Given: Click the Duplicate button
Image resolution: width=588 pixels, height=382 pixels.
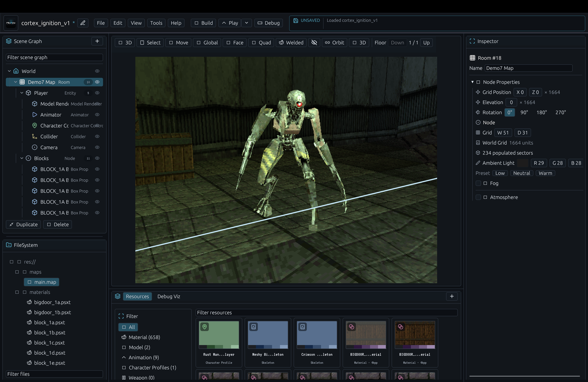Looking at the screenshot, I should click(23, 224).
